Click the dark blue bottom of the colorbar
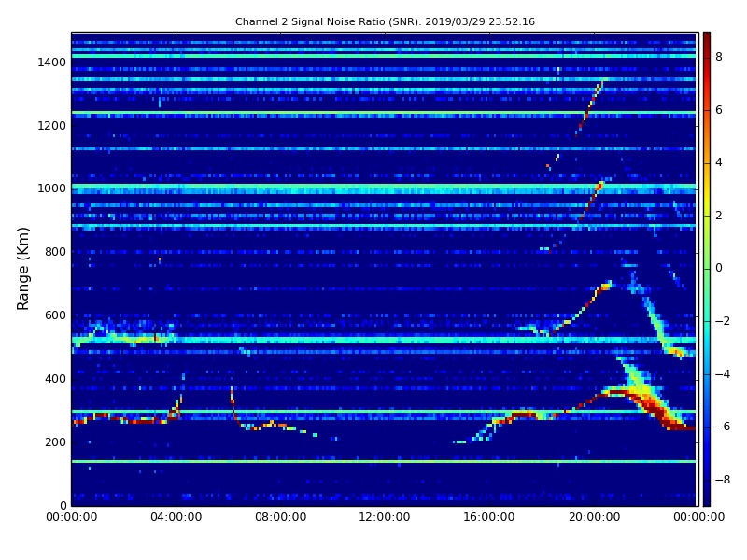The image size is (747, 560). point(707,499)
